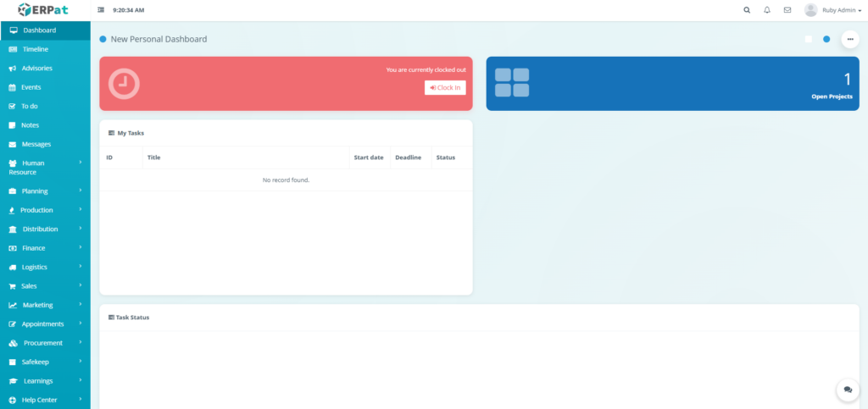Open notifications bell icon
This screenshot has width=868, height=409.
click(x=766, y=10)
